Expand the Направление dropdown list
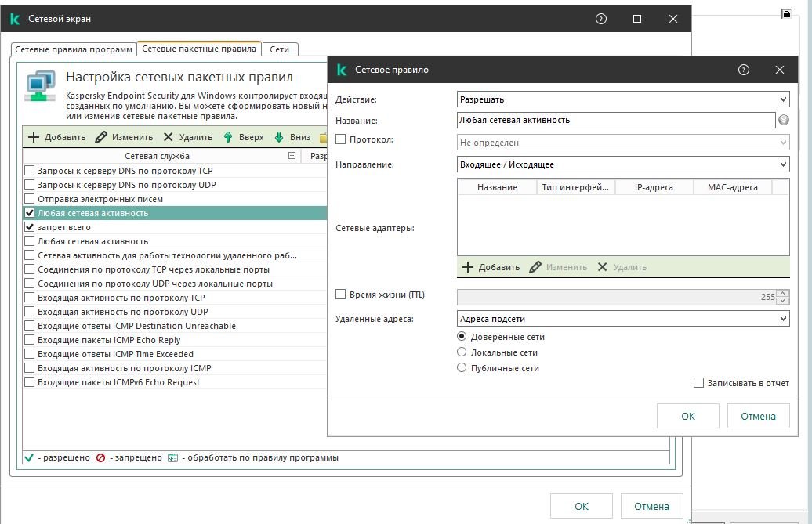This screenshot has height=524, width=812. [x=623, y=164]
